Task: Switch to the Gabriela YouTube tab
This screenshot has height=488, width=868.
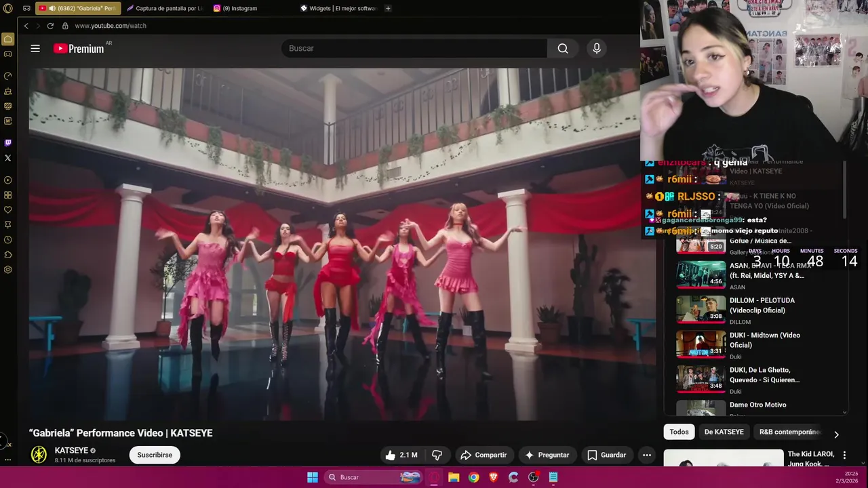Action: pyautogui.click(x=77, y=8)
